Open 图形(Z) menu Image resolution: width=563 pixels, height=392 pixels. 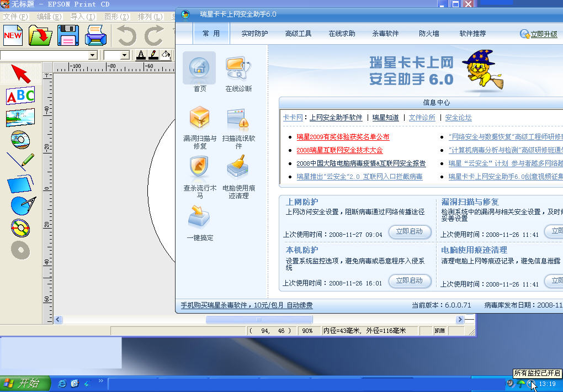(116, 17)
